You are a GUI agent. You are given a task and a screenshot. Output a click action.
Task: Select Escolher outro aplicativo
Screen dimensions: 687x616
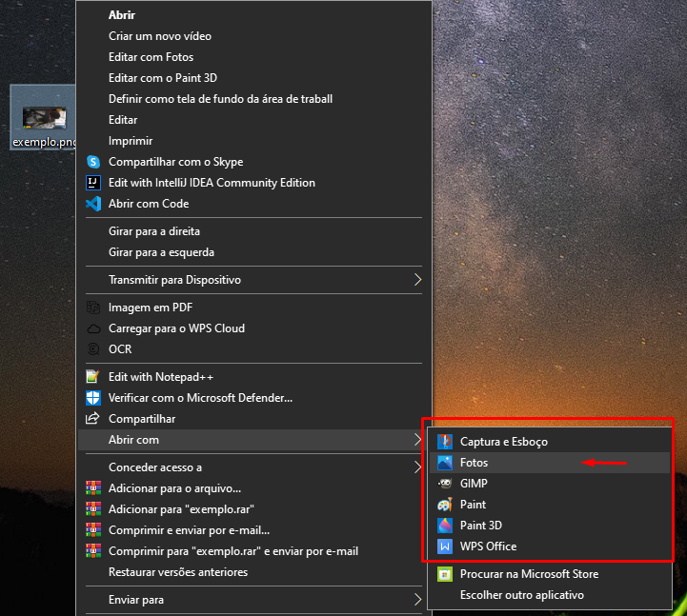point(550,595)
